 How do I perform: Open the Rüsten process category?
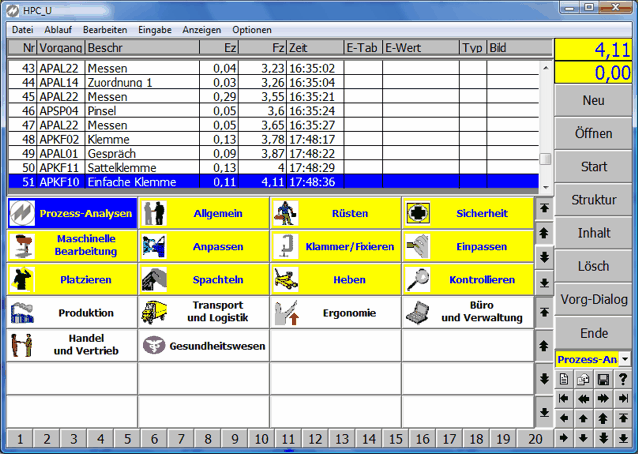point(335,213)
